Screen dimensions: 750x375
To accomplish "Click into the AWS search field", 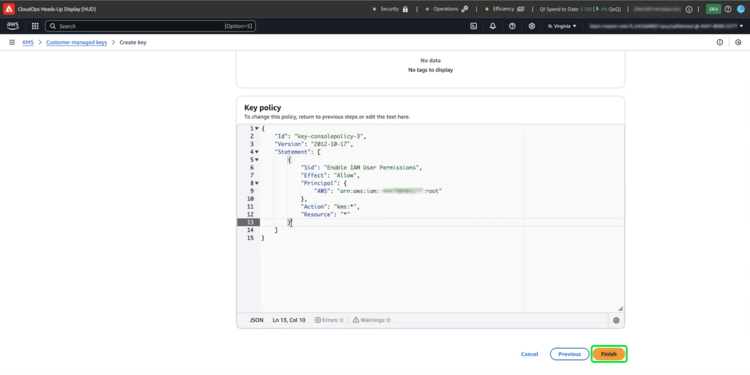I will 150,26.
